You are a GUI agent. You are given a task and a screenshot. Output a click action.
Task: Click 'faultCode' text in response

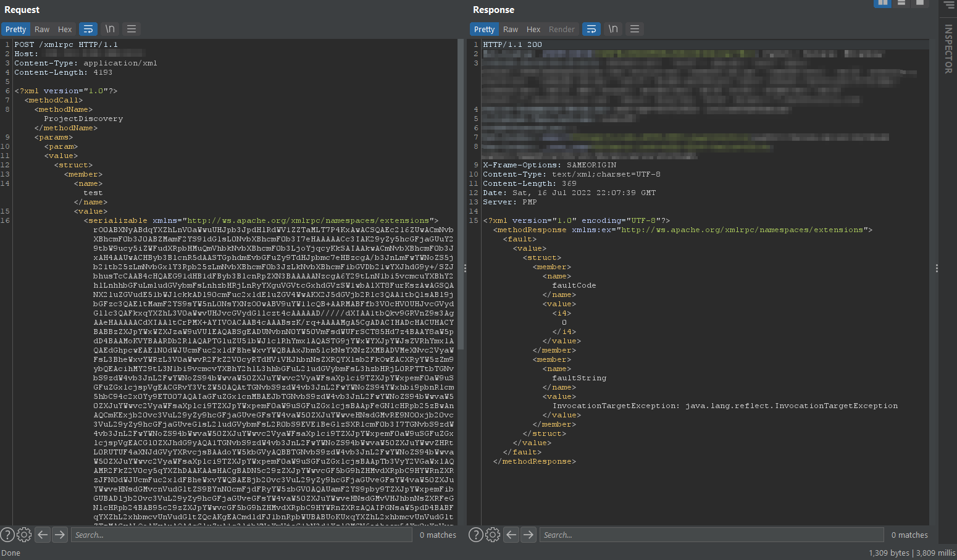click(x=574, y=285)
